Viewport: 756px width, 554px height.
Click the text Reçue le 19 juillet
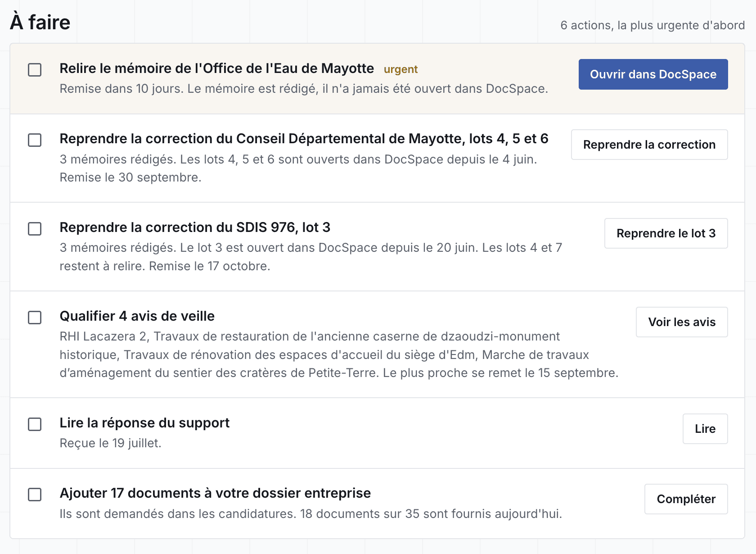coord(110,443)
